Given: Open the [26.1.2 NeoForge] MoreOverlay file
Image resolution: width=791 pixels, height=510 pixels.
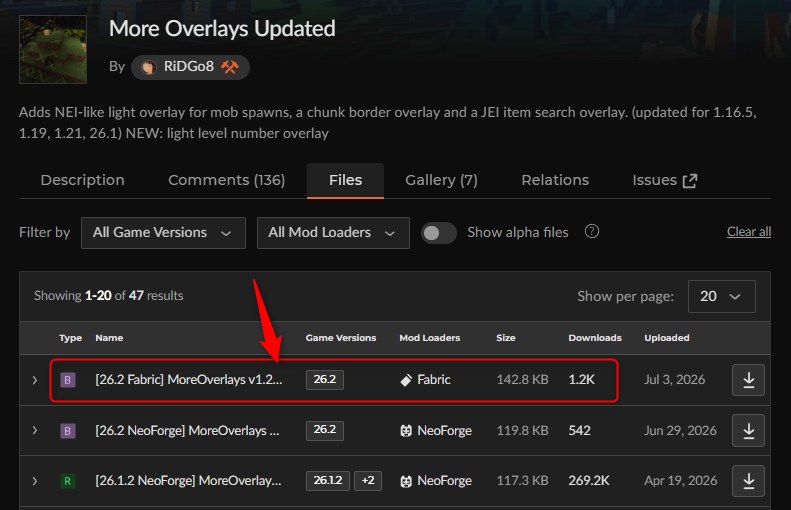Looking at the screenshot, I should tap(188, 481).
